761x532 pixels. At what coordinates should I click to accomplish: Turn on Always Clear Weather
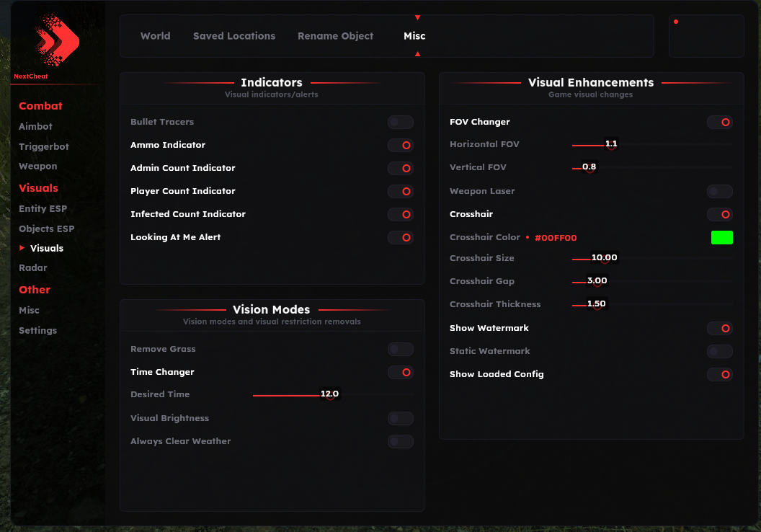[x=401, y=441]
